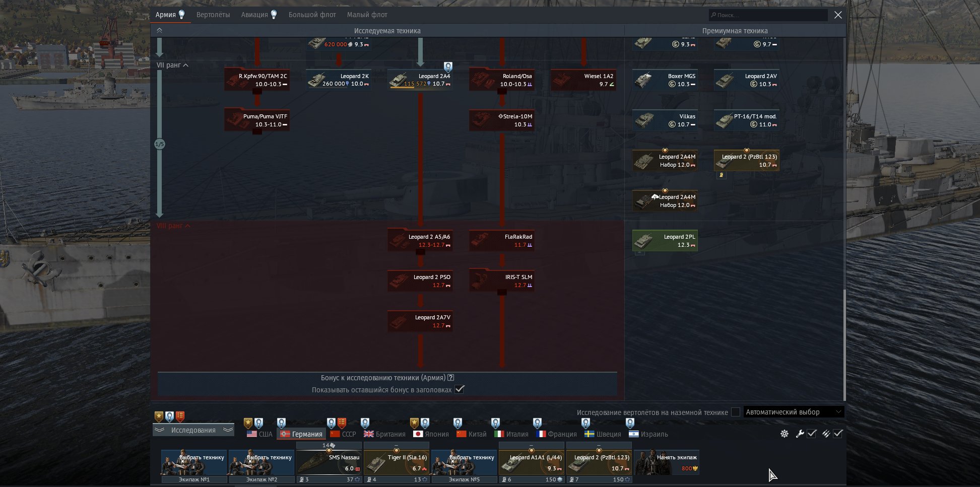Click Нанять экипаж to hire a crew
The height and width of the screenshot is (487, 980).
point(667,463)
